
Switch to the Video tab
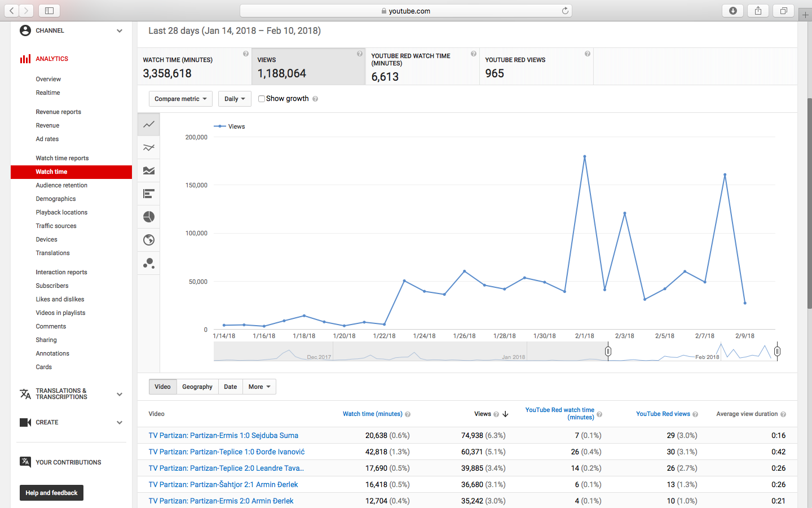pos(162,387)
